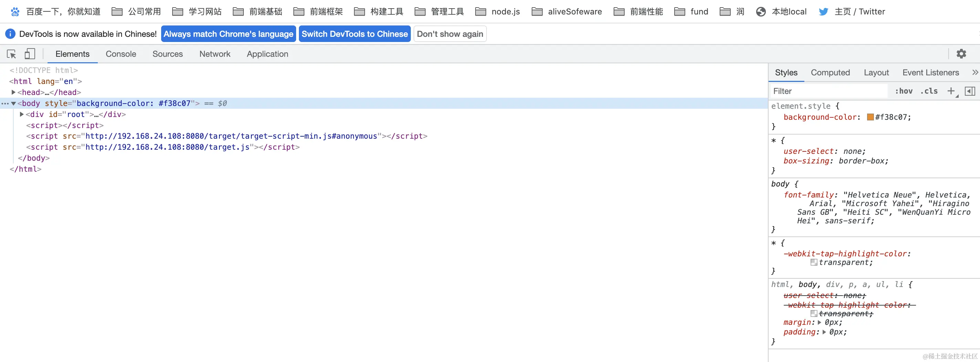
Task: Open the 前端性能 bookmark folder
Action: (638, 11)
